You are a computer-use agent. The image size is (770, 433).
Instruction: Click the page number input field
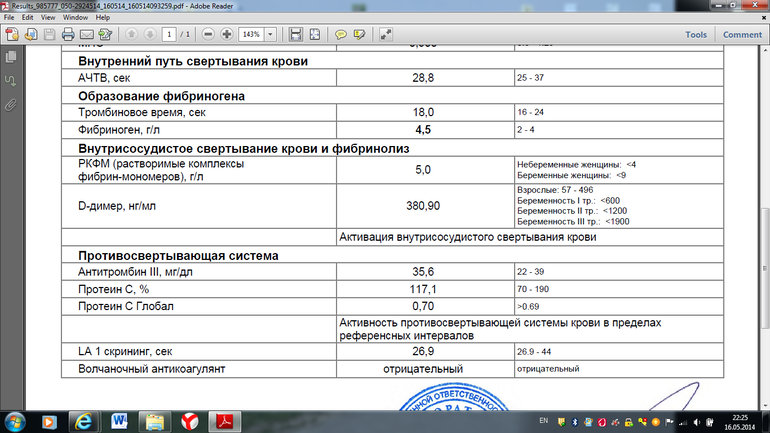click(x=169, y=34)
